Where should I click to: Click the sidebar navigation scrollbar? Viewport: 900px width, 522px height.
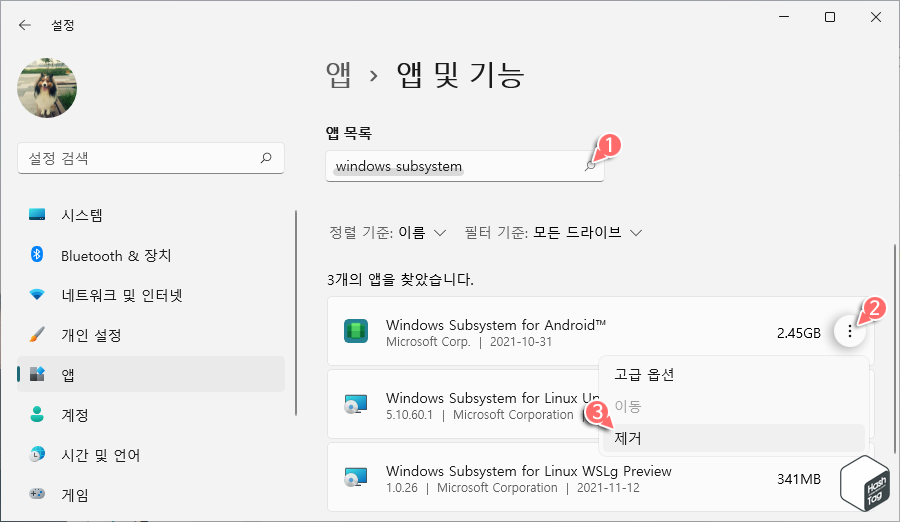pyautogui.click(x=296, y=312)
